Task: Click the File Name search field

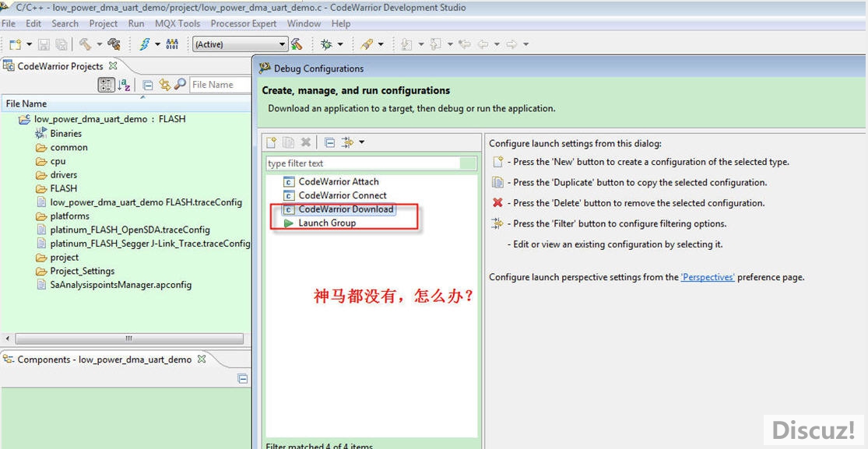Action: tap(220, 85)
